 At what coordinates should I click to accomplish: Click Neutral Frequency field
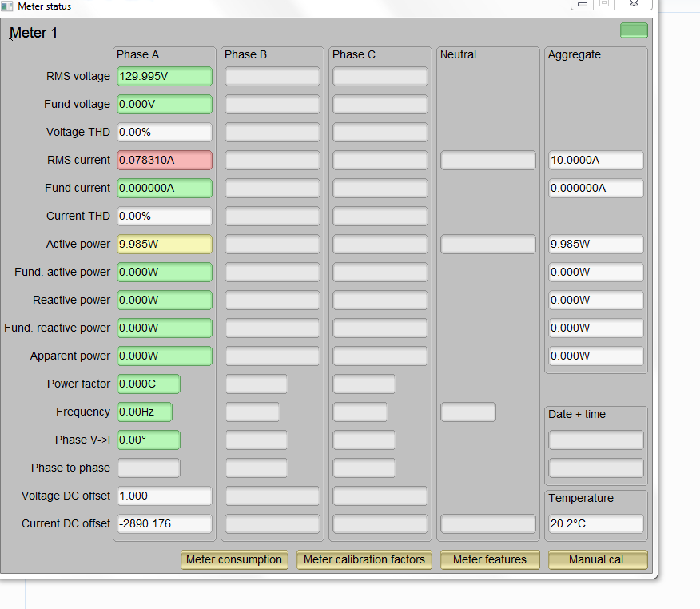coord(468,412)
